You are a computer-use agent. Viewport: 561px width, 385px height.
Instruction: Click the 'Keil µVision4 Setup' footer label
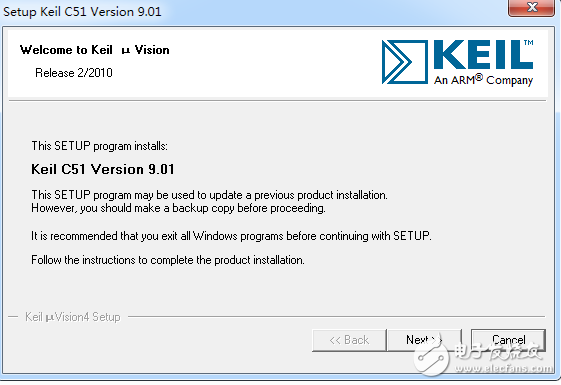click(73, 317)
